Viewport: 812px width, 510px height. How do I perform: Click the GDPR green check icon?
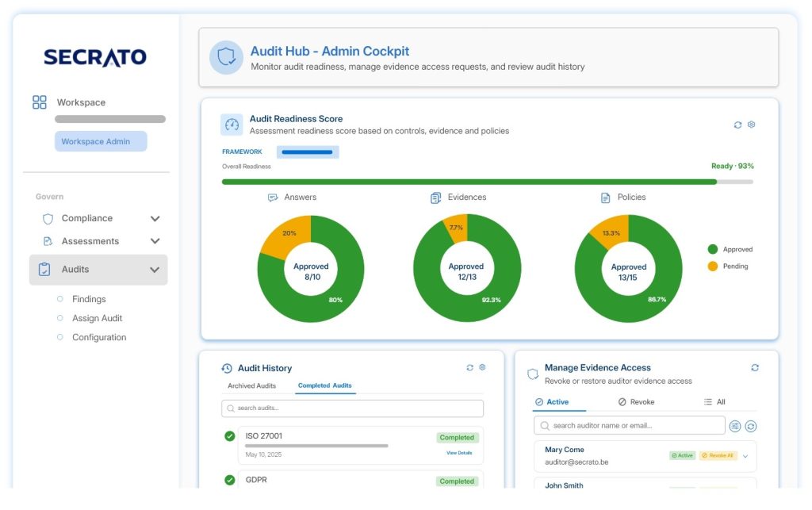pyautogui.click(x=230, y=480)
